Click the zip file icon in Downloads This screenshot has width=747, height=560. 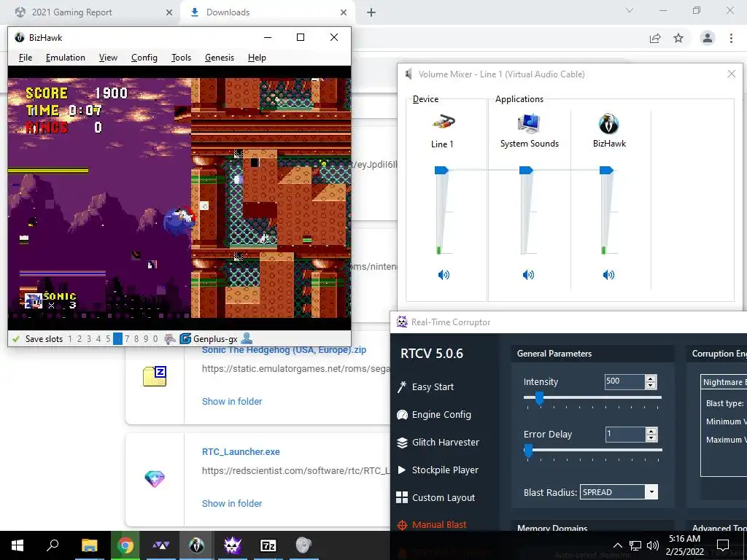click(155, 376)
